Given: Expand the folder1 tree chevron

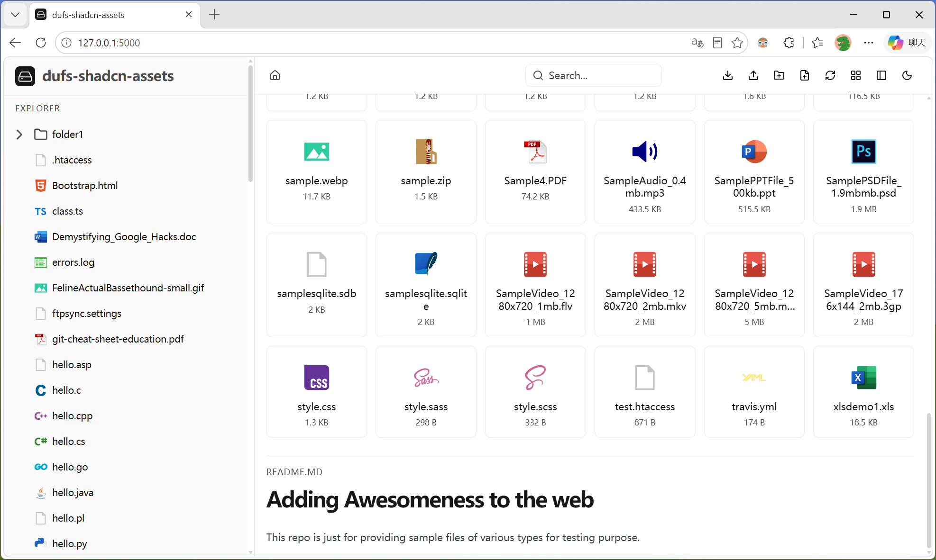Looking at the screenshot, I should (x=19, y=135).
